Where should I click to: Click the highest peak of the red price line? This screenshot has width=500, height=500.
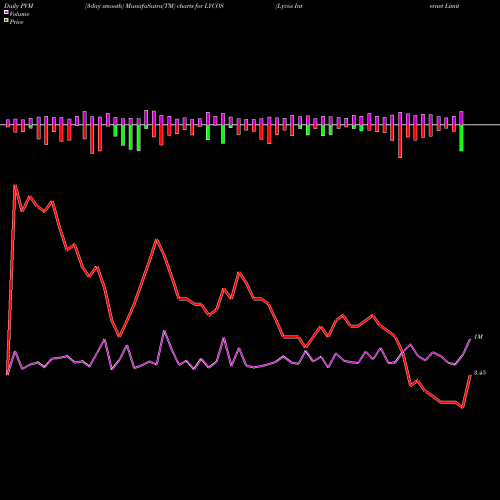15,185
